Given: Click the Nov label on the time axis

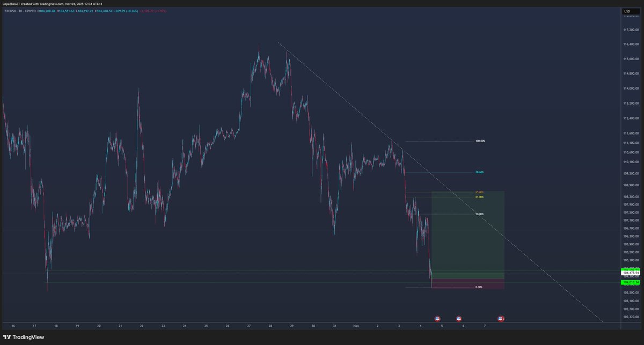Looking at the screenshot, I should point(355,326).
